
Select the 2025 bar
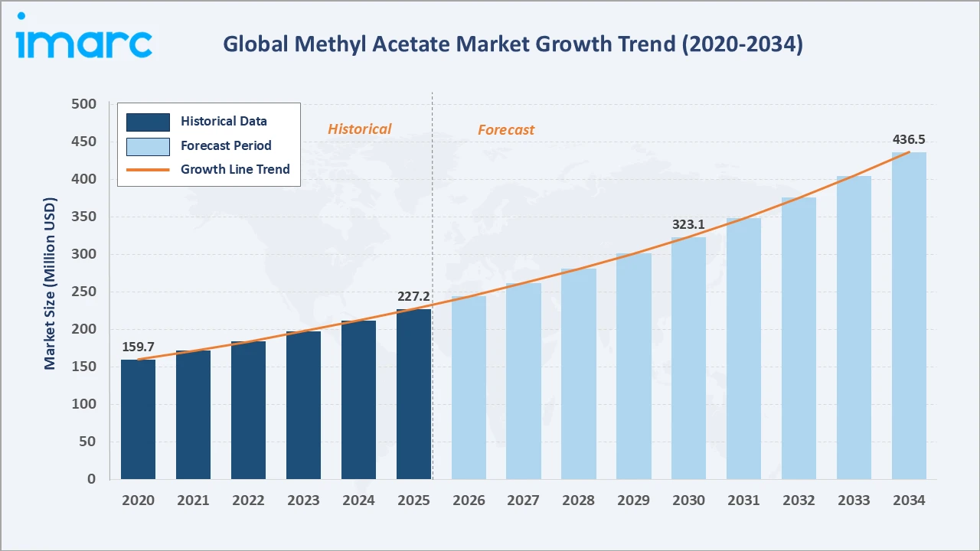(413, 394)
